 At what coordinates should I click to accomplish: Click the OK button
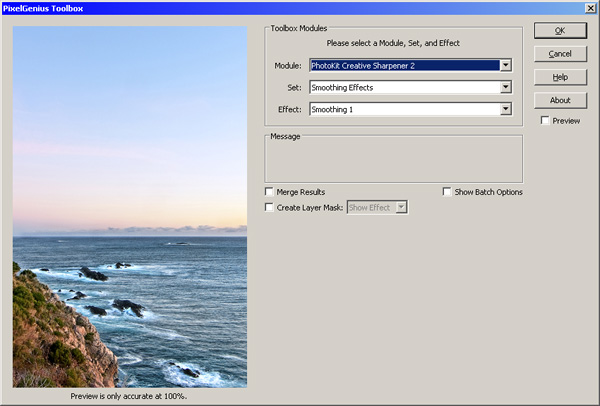pos(561,30)
